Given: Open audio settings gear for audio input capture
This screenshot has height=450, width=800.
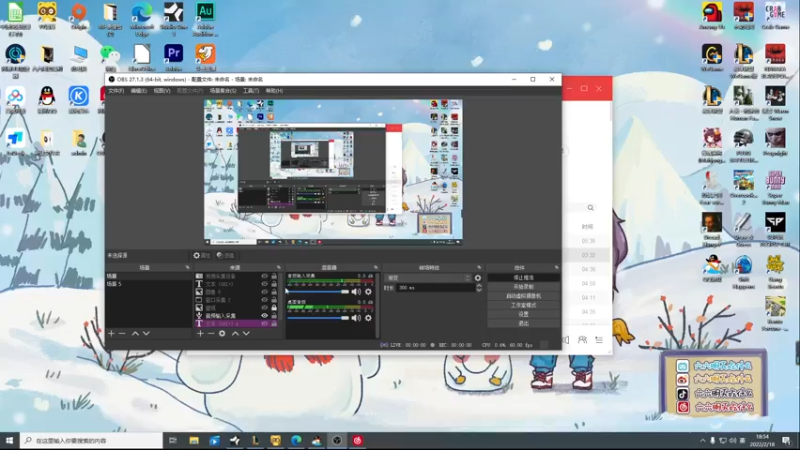Looking at the screenshot, I should point(368,292).
